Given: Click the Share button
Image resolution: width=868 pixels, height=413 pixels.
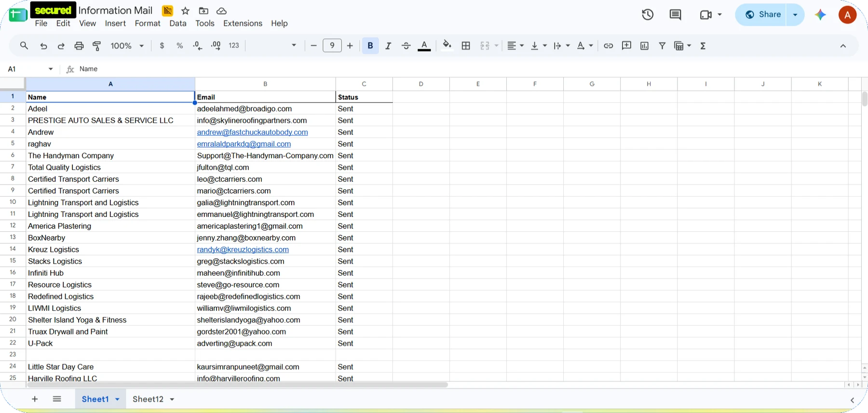Looking at the screenshot, I should 762,14.
